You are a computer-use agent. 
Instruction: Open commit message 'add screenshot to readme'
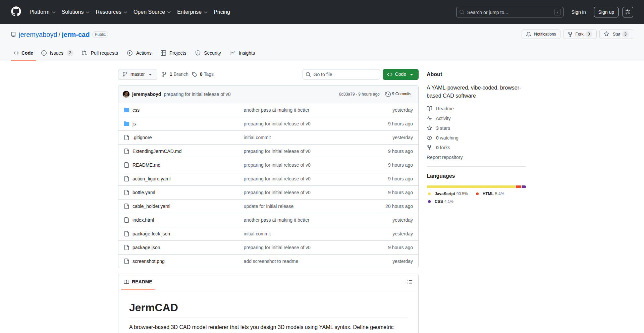click(271, 261)
